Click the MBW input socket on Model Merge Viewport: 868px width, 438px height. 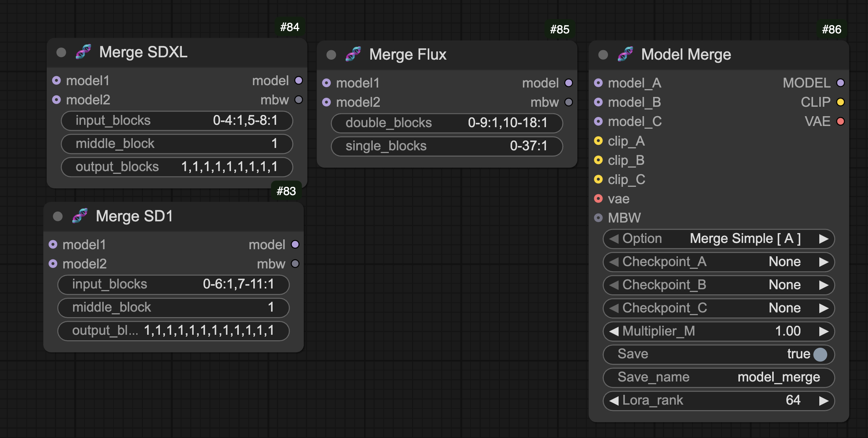(x=598, y=217)
